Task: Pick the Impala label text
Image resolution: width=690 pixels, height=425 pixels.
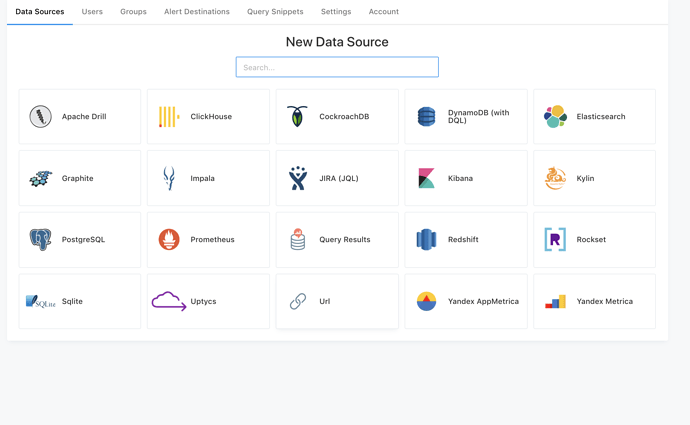Action: click(x=202, y=178)
